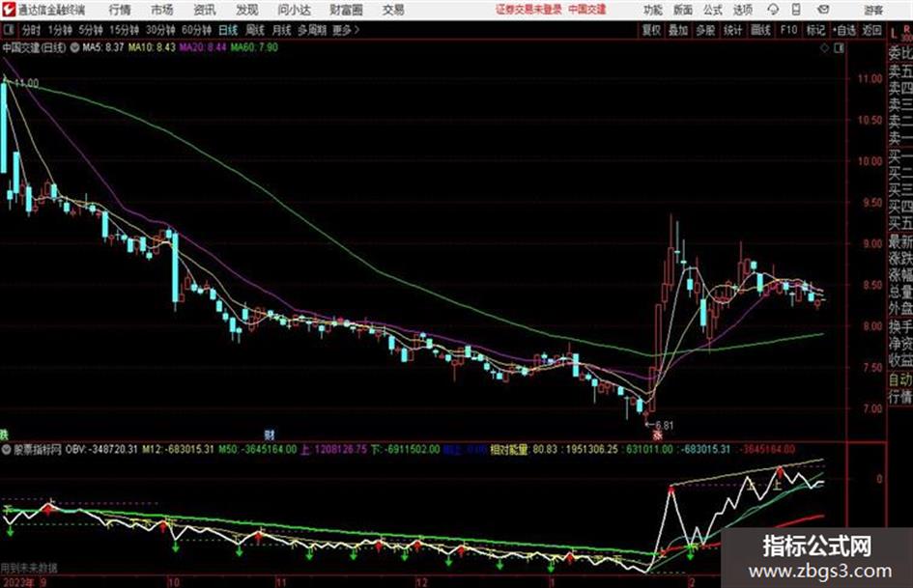913x588 pixels.
Task: Toggle the left panel layout icon
Action: [8, 30]
